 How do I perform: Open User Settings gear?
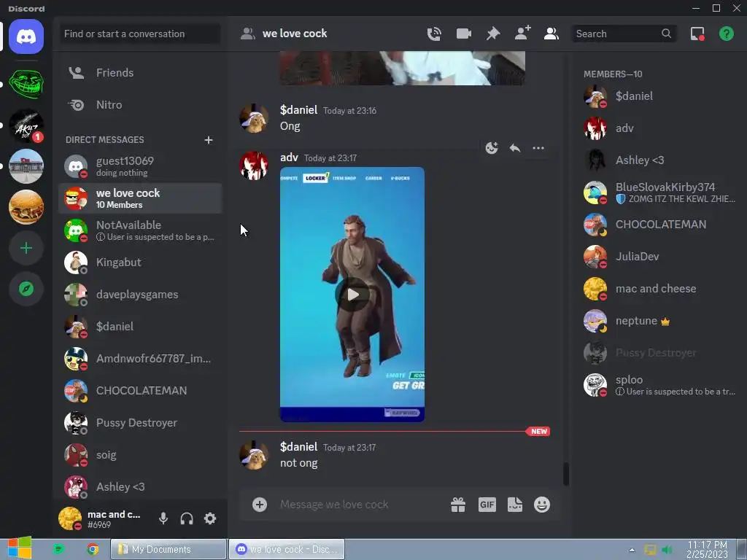(x=210, y=518)
